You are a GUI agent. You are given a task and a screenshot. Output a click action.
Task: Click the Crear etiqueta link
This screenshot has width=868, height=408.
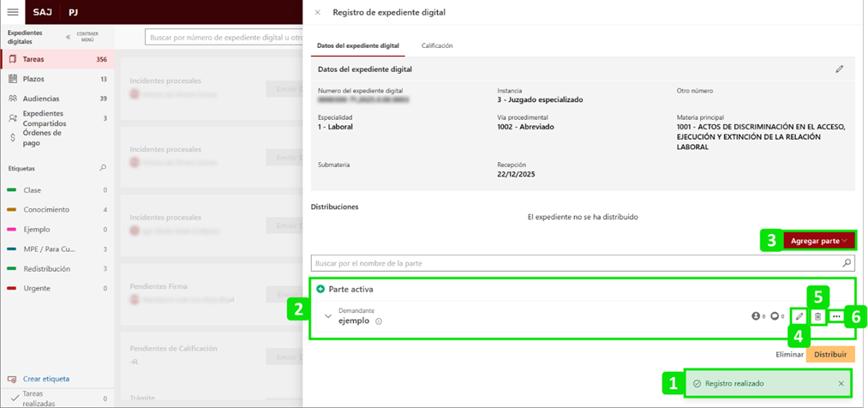click(46, 379)
